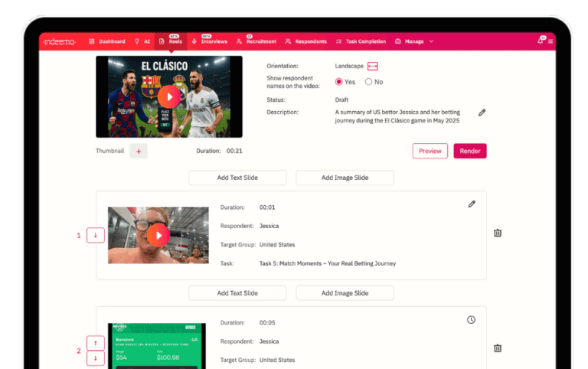
Task: Move clip 2 up with arrow button
Action: point(96,343)
